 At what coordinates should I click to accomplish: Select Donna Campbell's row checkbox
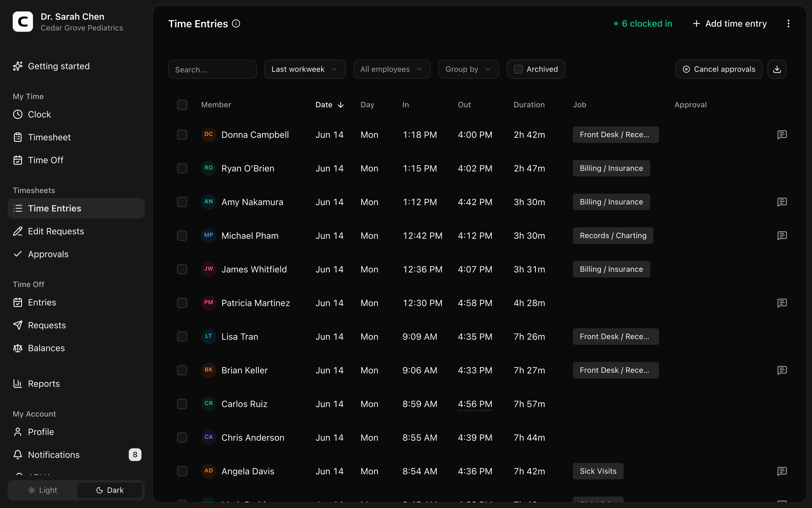[182, 135]
